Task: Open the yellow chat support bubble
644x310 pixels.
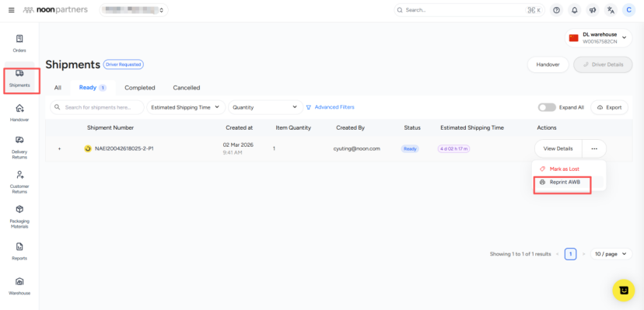Action: [x=624, y=291]
